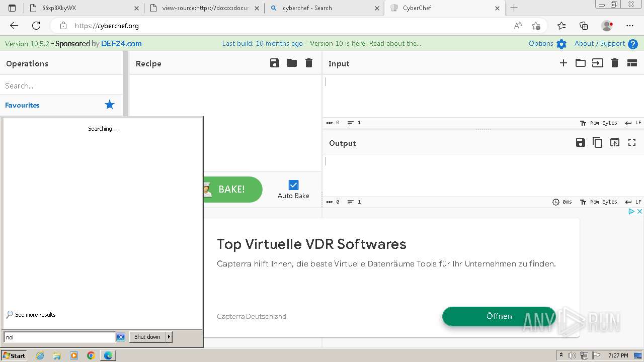Toggle the Auto Bake checkbox
644x362 pixels.
tap(293, 185)
